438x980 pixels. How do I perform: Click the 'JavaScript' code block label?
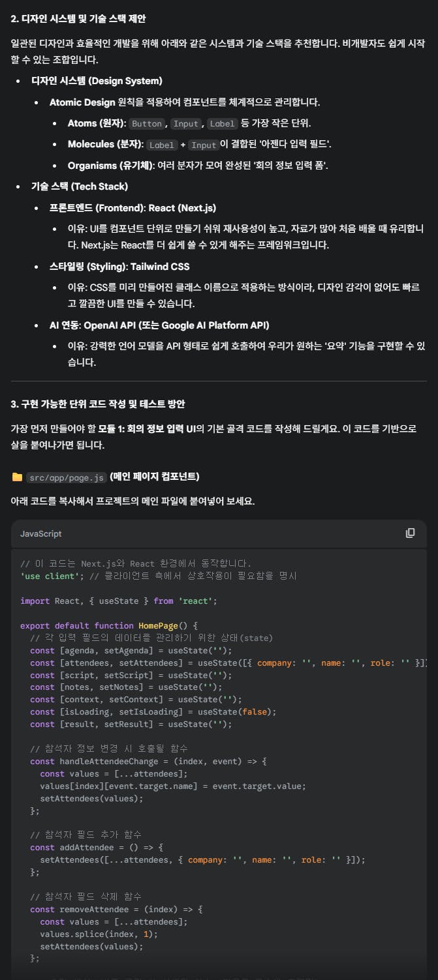(41, 533)
